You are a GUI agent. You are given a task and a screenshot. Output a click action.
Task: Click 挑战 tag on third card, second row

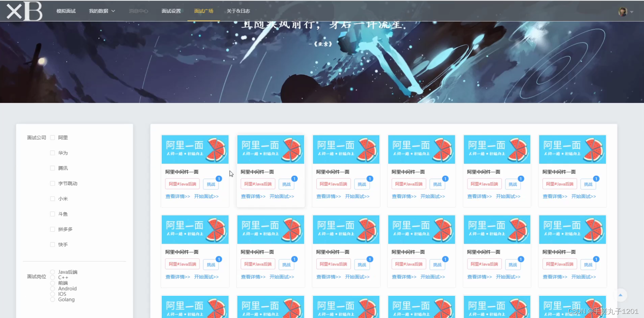point(362,264)
